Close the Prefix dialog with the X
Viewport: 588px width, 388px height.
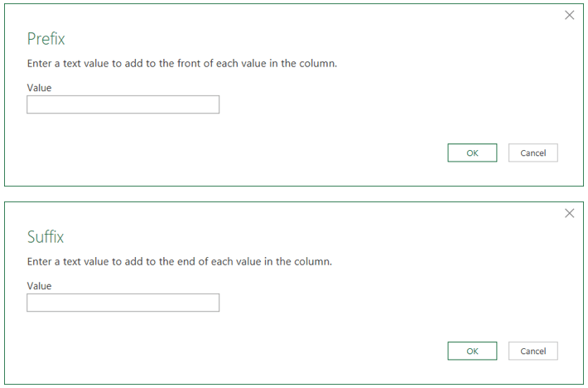(569, 15)
